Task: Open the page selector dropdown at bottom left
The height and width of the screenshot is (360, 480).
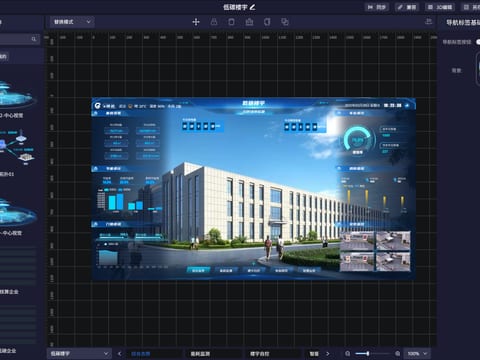Action: 79,354
